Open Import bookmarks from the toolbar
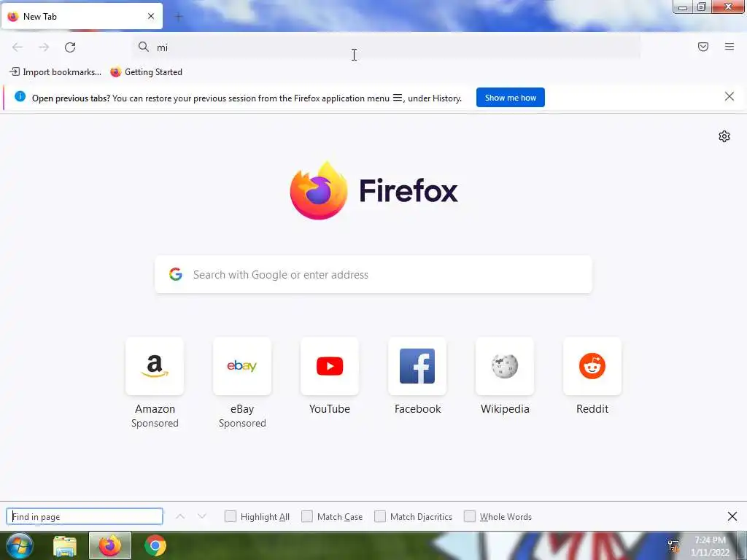 point(55,72)
